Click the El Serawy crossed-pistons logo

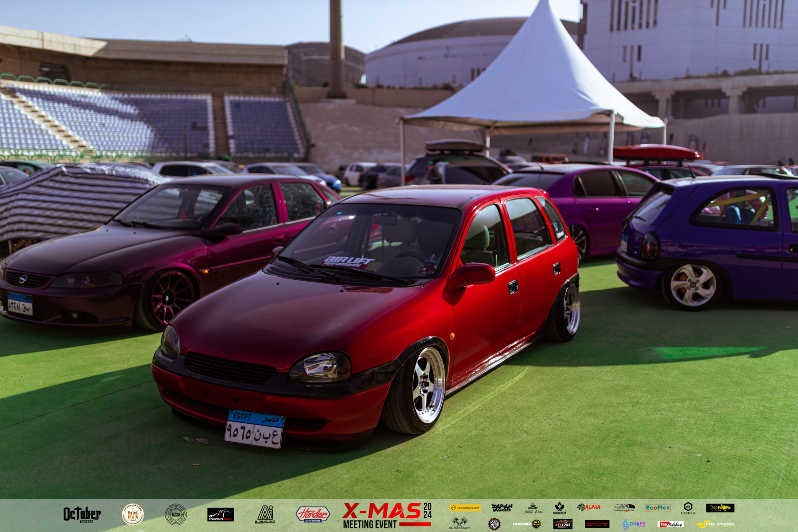click(459, 523)
